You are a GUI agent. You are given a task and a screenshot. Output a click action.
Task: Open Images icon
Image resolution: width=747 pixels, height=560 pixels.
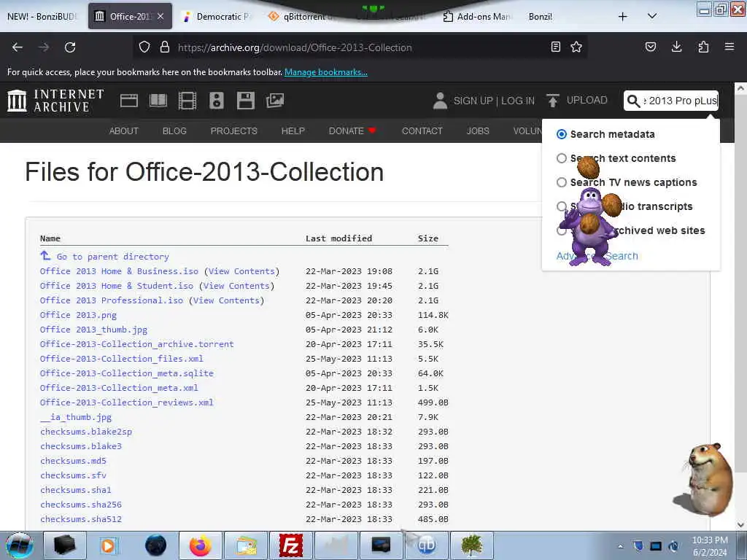pyautogui.click(x=275, y=101)
